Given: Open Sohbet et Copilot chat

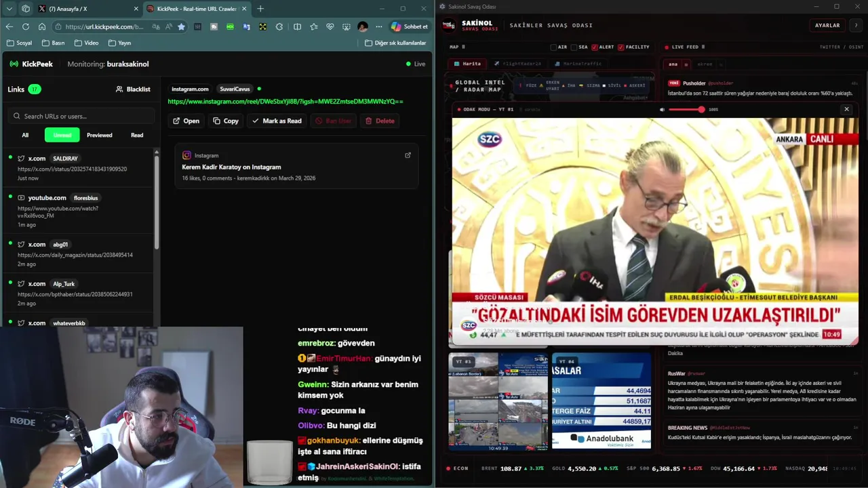Looking at the screenshot, I should click(410, 26).
